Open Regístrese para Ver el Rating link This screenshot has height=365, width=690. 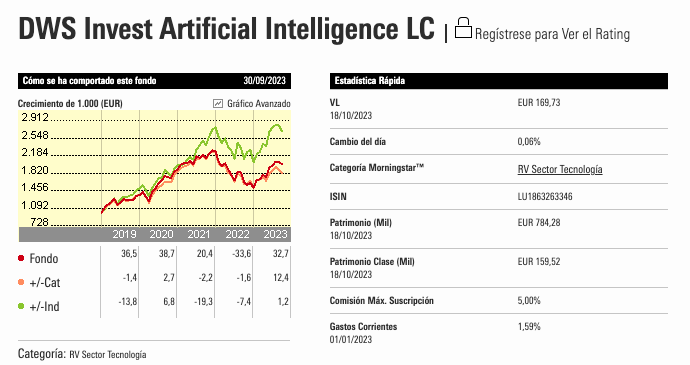552,34
